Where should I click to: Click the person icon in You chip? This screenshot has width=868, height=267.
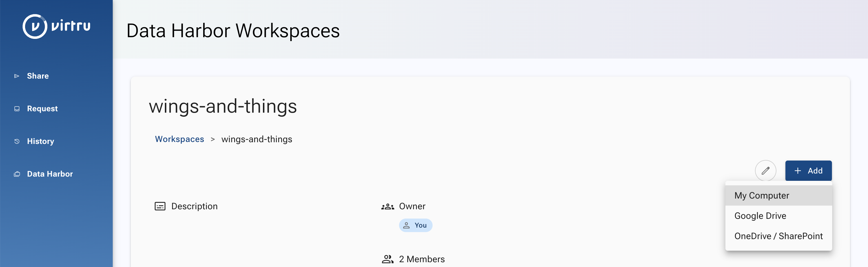pyautogui.click(x=406, y=225)
